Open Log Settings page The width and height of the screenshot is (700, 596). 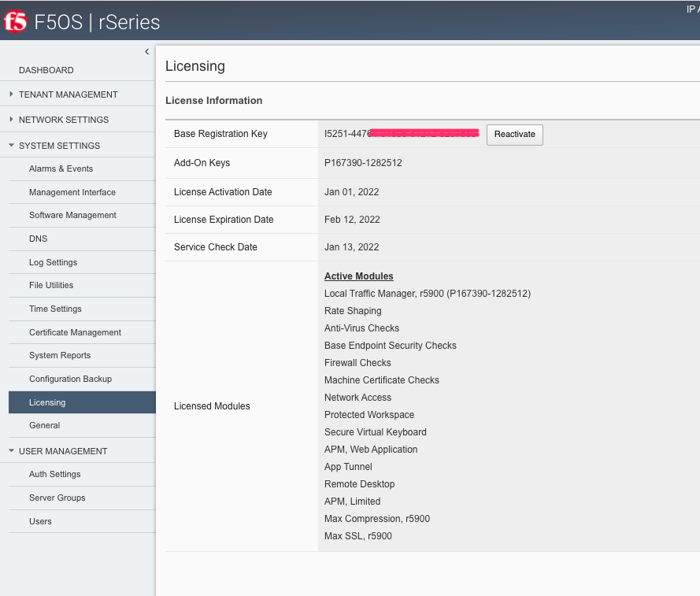click(53, 262)
